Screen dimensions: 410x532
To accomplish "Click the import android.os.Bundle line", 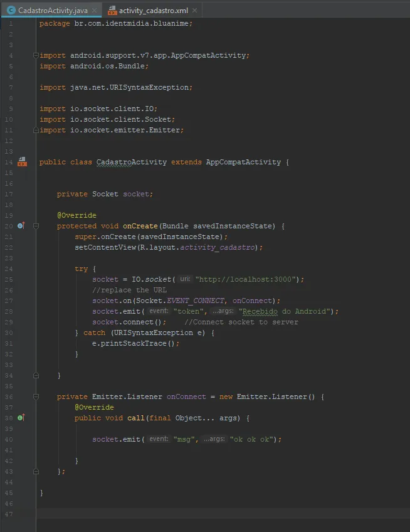I will (94, 66).
